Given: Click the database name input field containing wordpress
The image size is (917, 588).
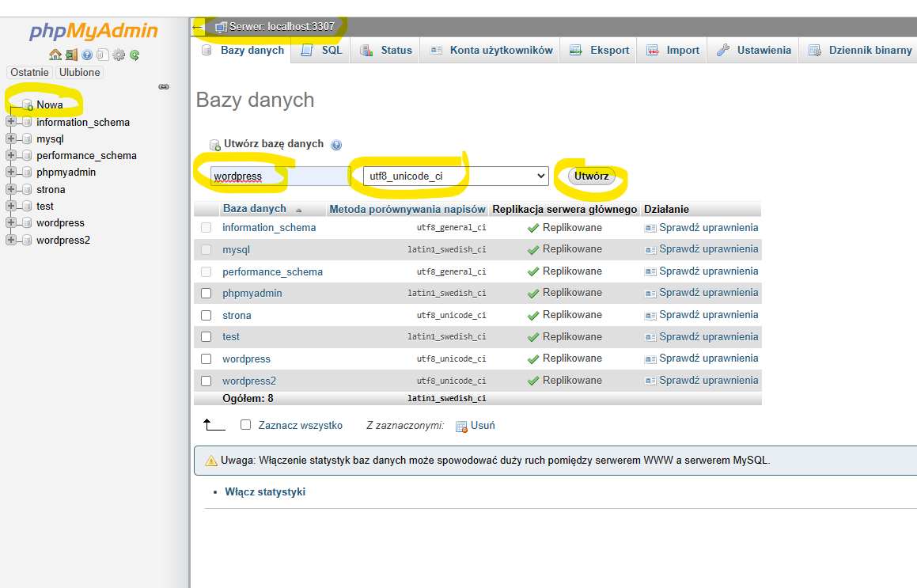Looking at the screenshot, I should point(281,176).
